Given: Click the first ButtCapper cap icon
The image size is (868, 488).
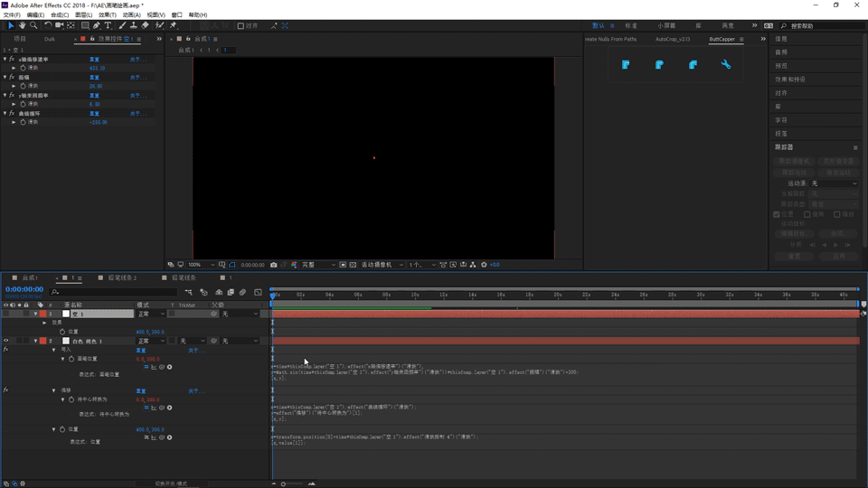Looking at the screenshot, I should point(626,65).
